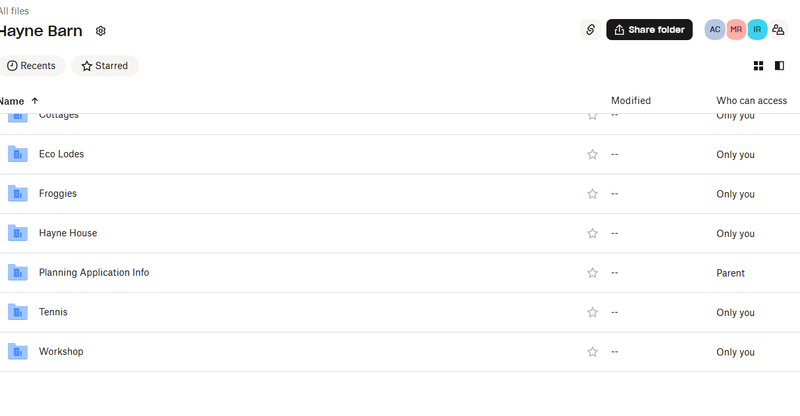The height and width of the screenshot is (416, 800).
Task: Open the Planning Application Info folder
Action: [x=93, y=273]
